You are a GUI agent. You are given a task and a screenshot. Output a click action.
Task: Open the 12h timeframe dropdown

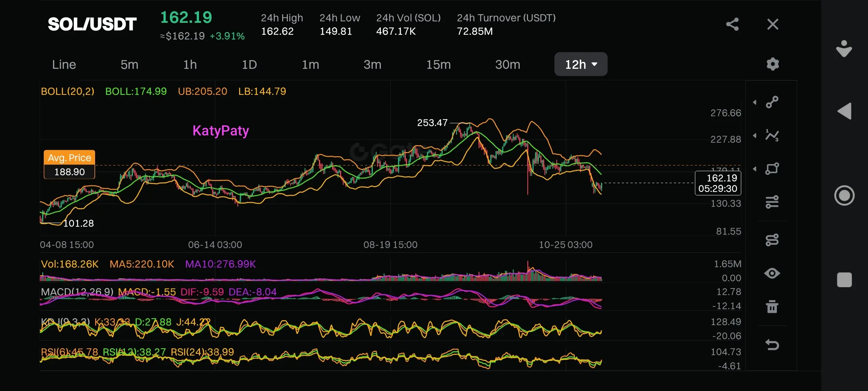580,64
